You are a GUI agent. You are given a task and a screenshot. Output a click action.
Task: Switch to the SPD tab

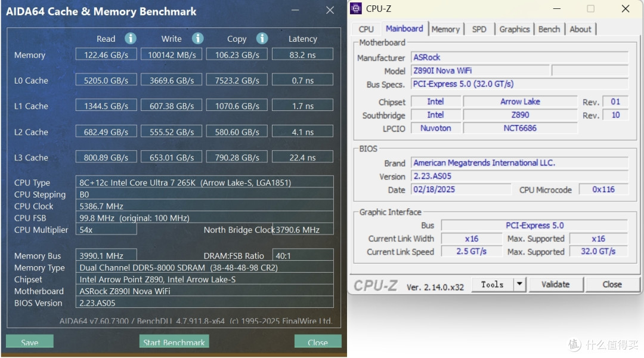point(479,29)
